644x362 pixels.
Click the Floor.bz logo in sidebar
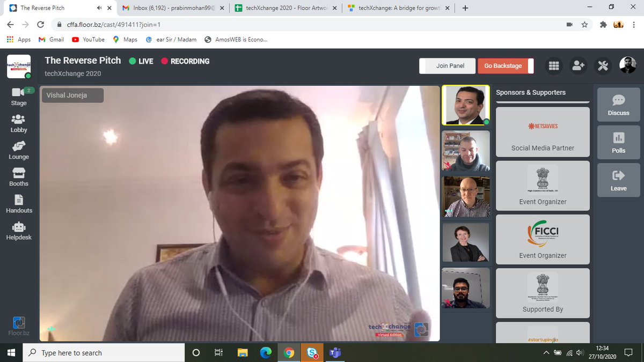[x=19, y=327]
